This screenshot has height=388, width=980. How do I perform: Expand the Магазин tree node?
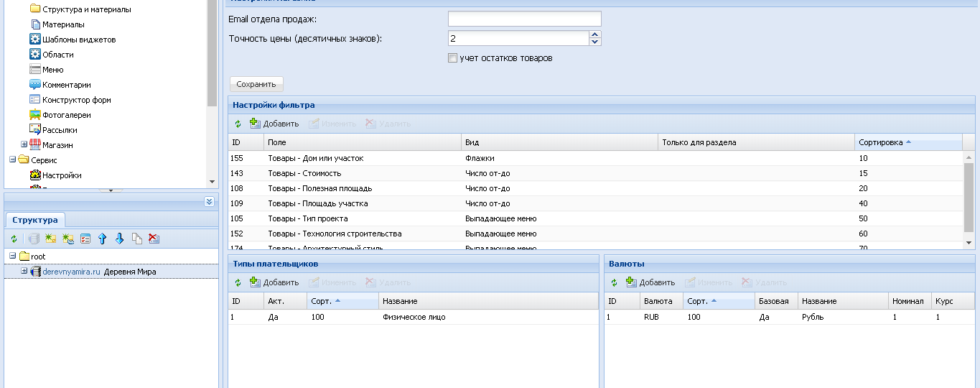(24, 145)
